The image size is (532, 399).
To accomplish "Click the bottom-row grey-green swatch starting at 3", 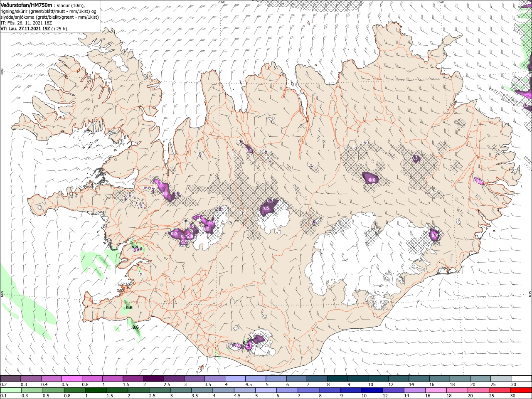I will (181, 390).
